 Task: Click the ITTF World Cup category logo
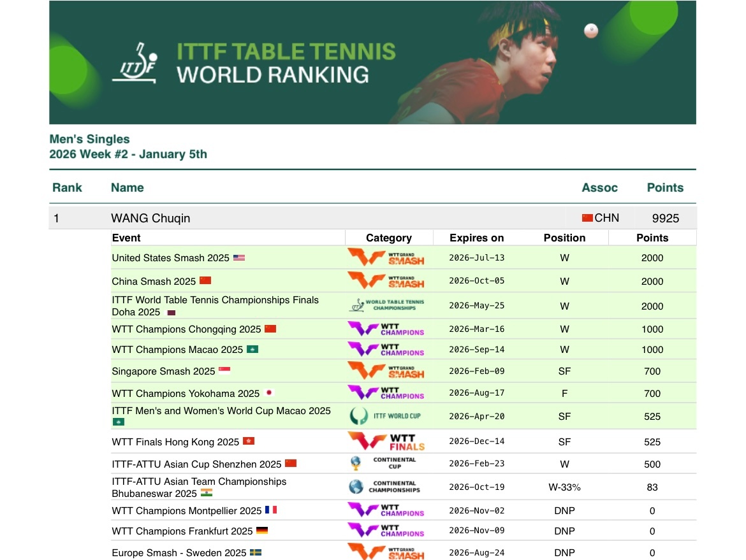point(385,416)
